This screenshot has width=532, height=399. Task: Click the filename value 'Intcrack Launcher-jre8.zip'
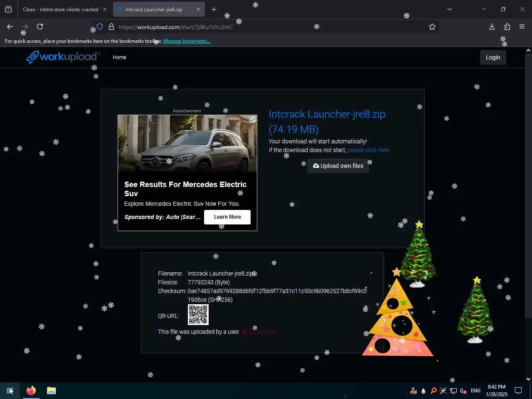[221, 273]
